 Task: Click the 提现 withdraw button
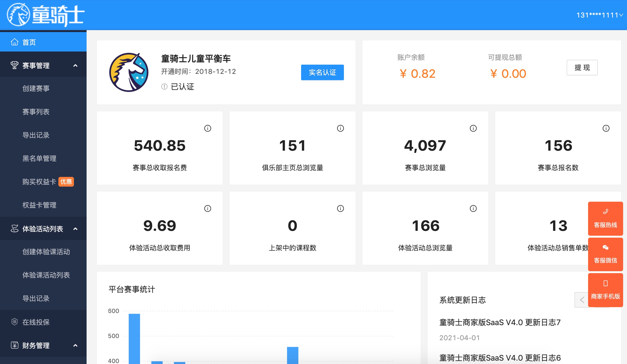[582, 68]
